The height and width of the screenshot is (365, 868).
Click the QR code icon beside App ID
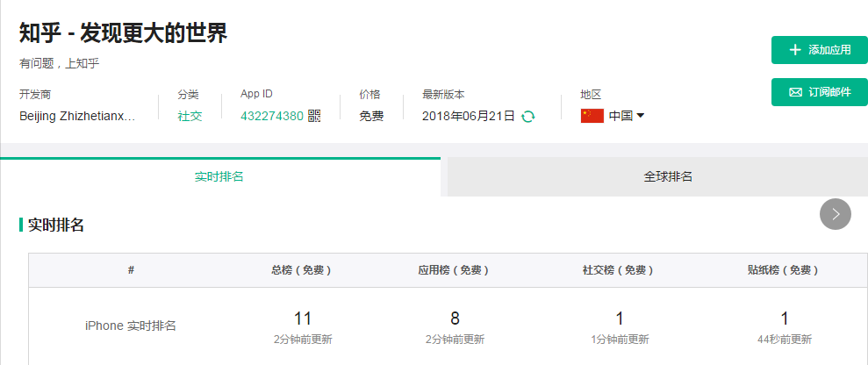[x=314, y=116]
